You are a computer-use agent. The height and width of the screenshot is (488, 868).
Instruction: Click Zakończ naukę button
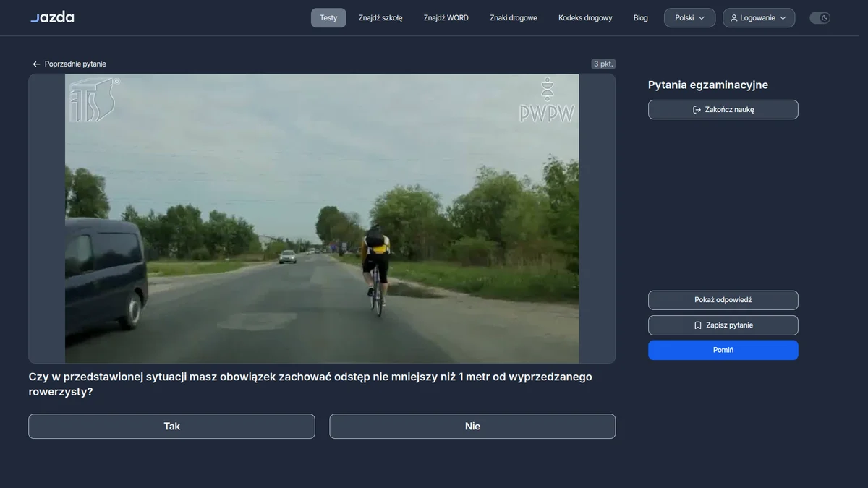723,110
